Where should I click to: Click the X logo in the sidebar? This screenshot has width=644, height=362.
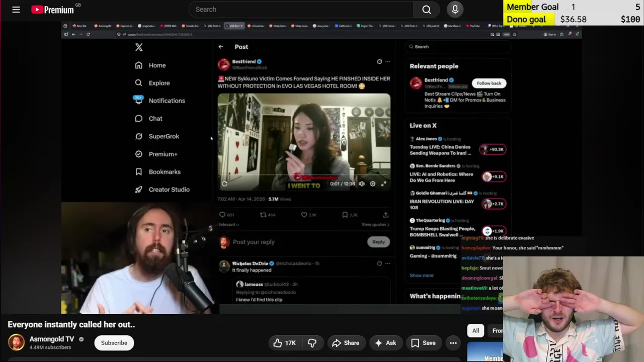tap(139, 47)
